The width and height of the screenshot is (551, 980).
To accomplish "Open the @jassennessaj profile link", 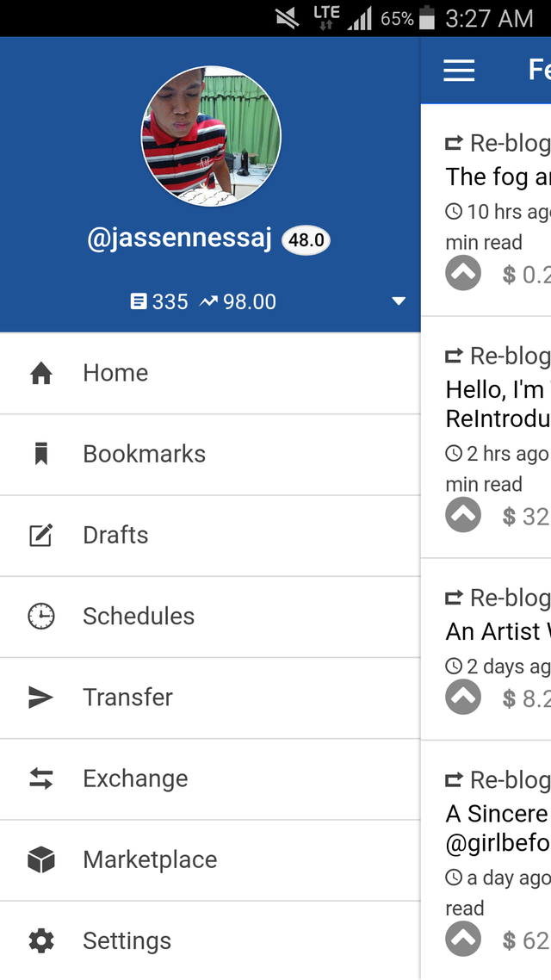I will [x=179, y=239].
